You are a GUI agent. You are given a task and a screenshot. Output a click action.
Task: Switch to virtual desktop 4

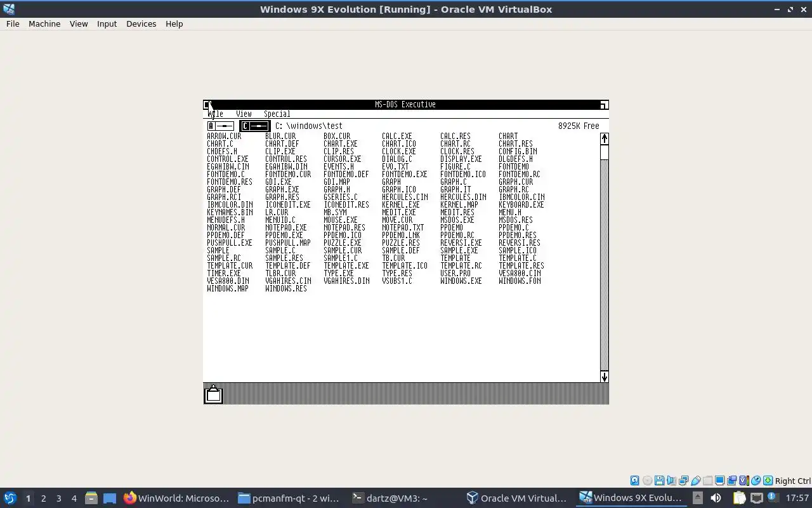pos(74,498)
